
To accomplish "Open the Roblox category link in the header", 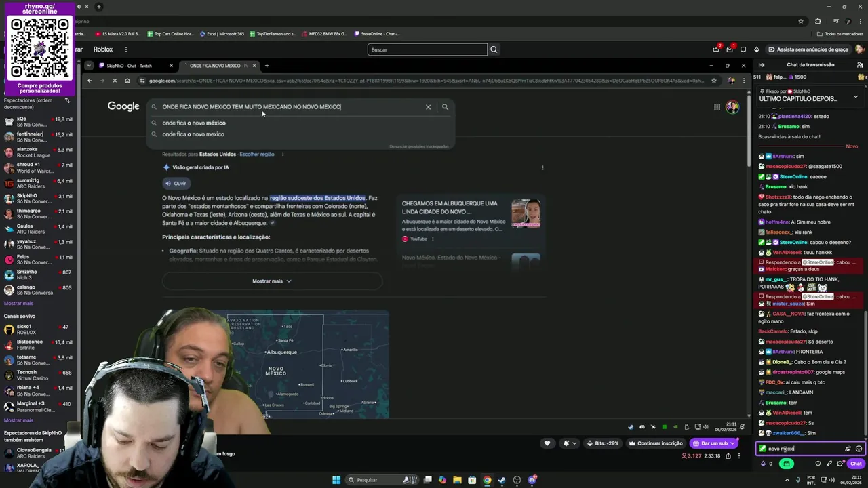I will pyautogui.click(x=103, y=49).
